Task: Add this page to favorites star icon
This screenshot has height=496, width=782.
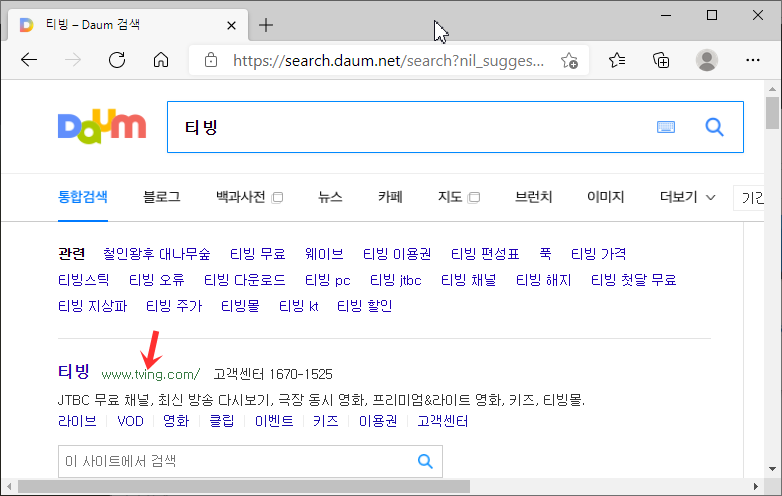Action: (x=569, y=60)
